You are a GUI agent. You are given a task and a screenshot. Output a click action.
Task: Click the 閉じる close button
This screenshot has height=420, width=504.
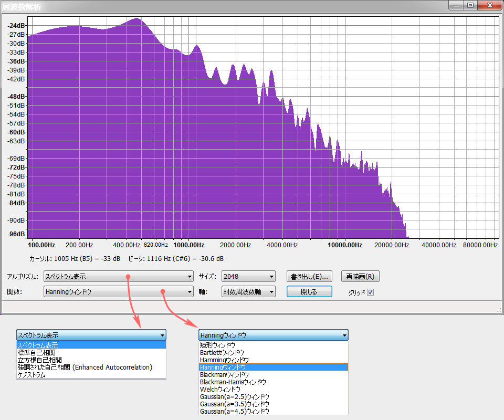309,292
